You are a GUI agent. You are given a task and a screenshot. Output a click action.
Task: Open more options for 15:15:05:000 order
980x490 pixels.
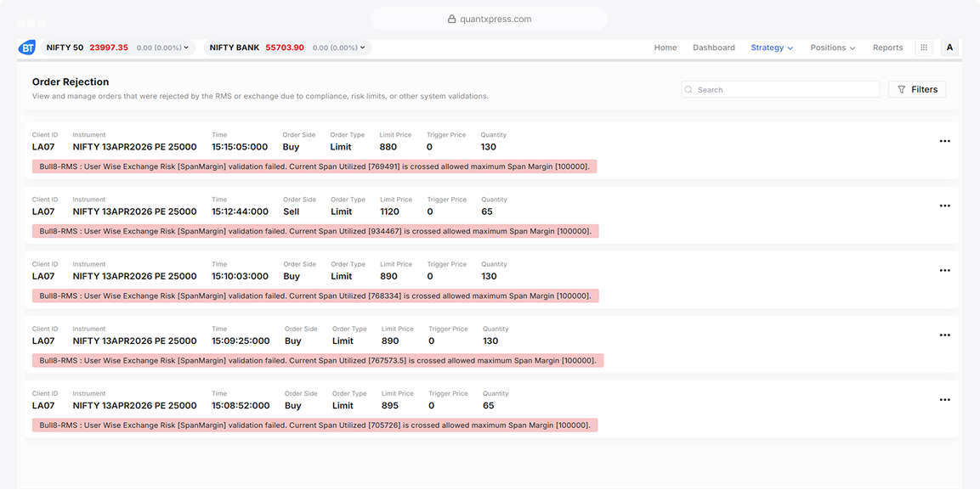[945, 141]
